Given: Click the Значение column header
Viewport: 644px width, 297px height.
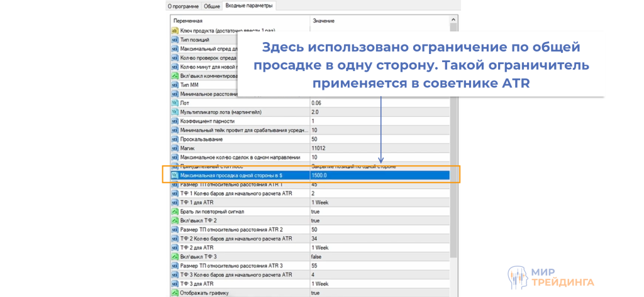Looking at the screenshot, I should [377, 21].
